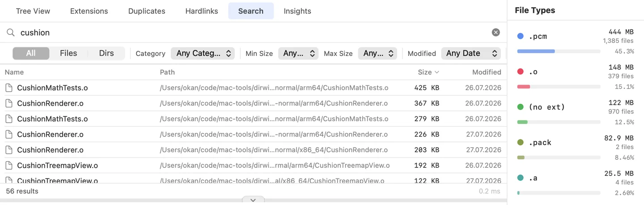Viewport: 644px width, 205px height.
Task: Sort by Path column header
Action: 167,72
